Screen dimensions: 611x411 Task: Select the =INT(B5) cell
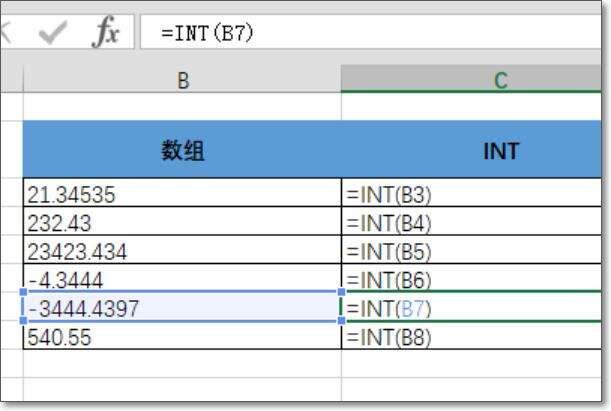click(x=471, y=250)
